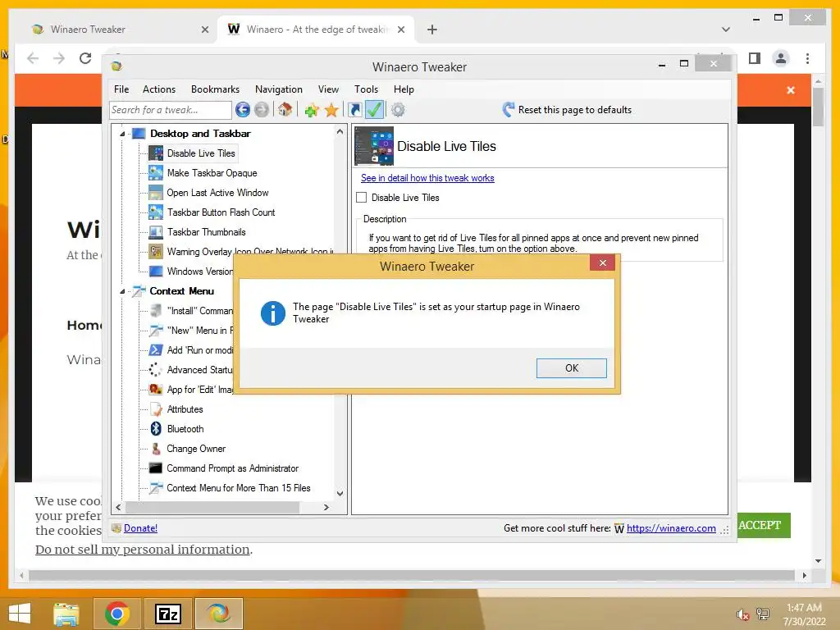This screenshot has height=630, width=840.
Task: Click the Advanced Startup dotted circle icon
Action: click(x=156, y=370)
